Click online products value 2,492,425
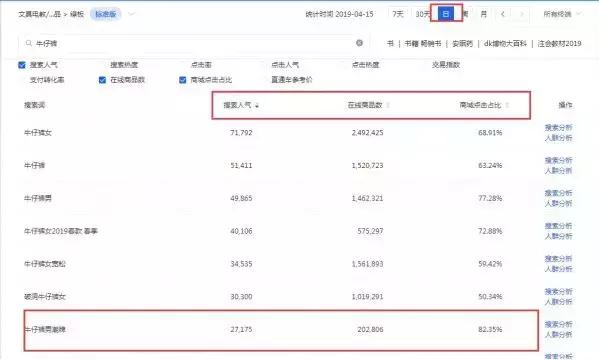Image resolution: width=599 pixels, height=360 pixels. (367, 133)
